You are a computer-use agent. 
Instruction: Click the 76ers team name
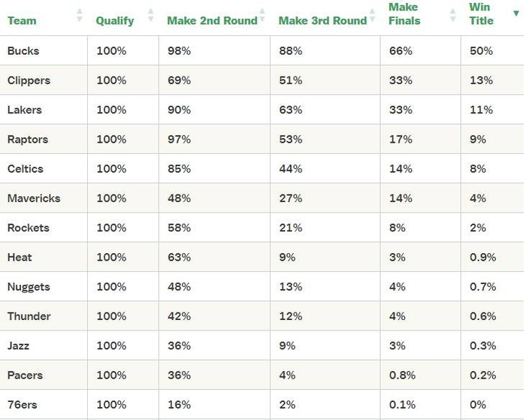point(23,405)
